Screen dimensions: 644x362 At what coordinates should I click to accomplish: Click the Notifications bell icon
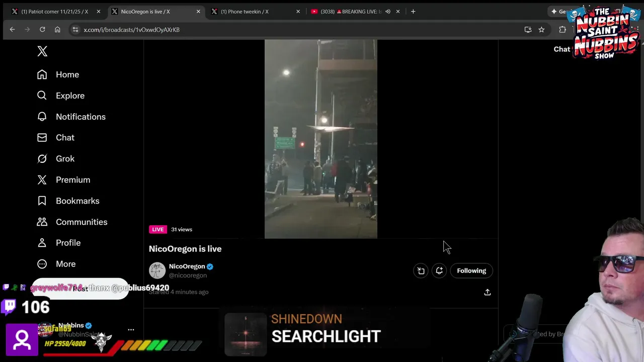[x=42, y=117]
